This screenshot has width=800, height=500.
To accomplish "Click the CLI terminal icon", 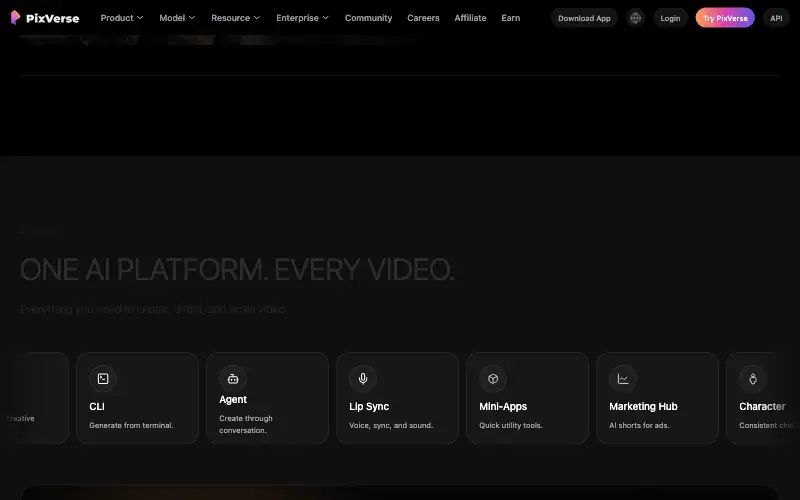I will pyautogui.click(x=103, y=379).
